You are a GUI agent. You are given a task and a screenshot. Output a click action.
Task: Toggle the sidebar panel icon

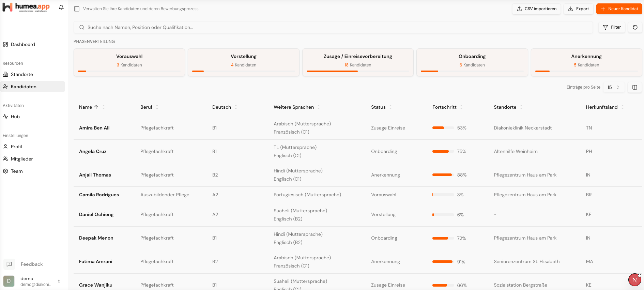coord(77,9)
